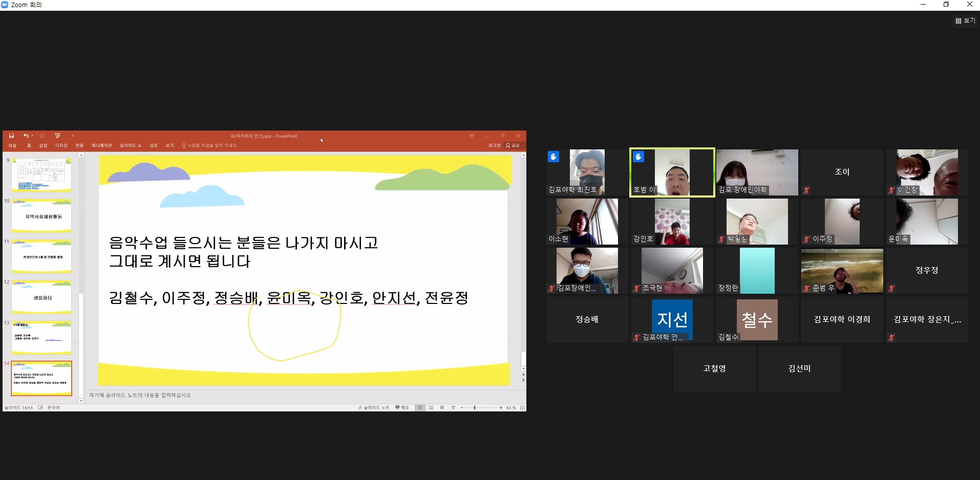Image resolution: width=980 pixels, height=480 pixels.
Task: Click the zoom in plus icon
Action: [501, 408]
